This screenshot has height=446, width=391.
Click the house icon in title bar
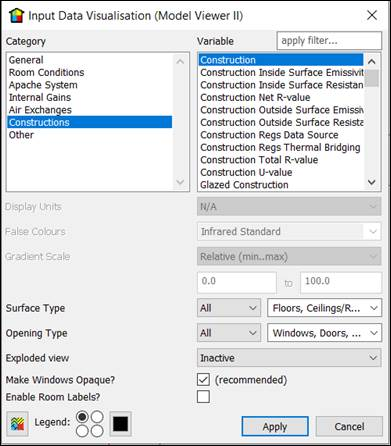[x=16, y=16]
